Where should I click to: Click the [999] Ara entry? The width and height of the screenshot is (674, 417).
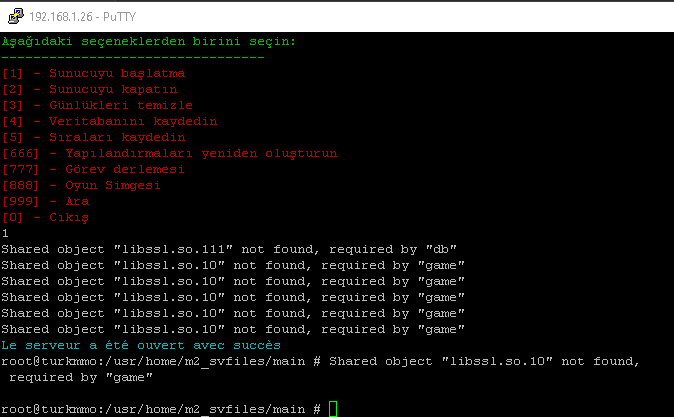46,201
